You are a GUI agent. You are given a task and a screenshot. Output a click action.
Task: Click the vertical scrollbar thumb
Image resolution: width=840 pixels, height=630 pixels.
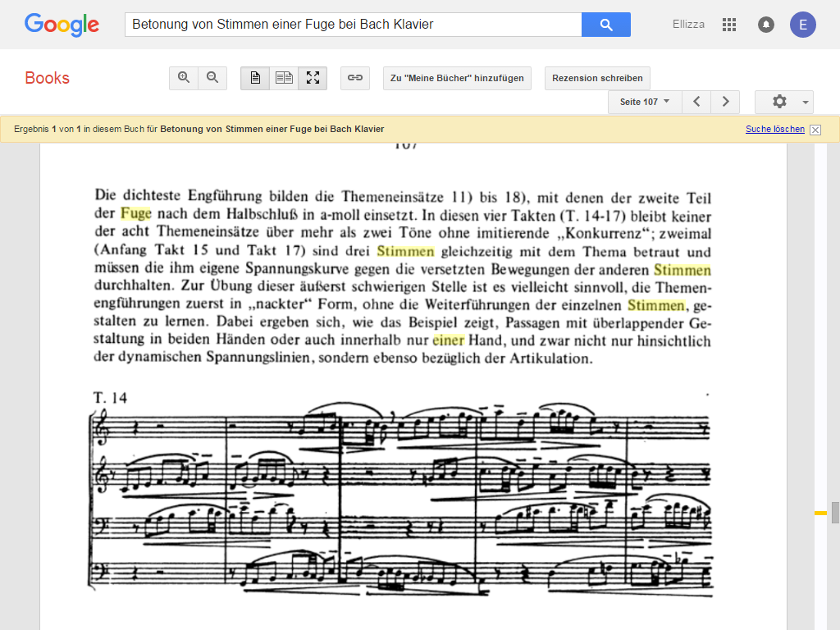[835, 513]
